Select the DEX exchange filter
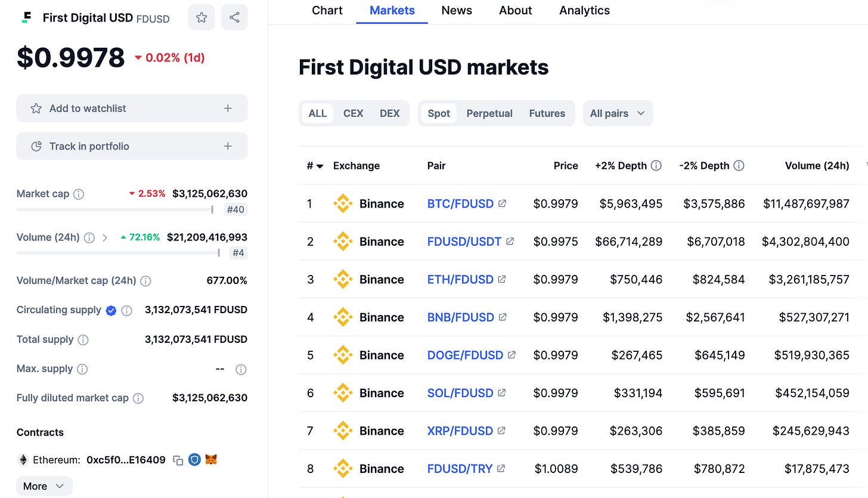This screenshot has height=498, width=868. 390,113
